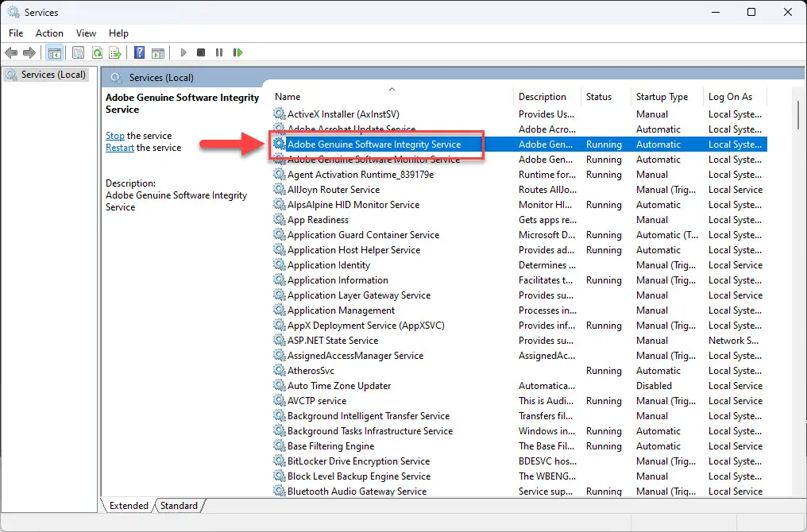Screen dimensions: 807x532
Task: Click the Back arrow toolbar icon
Action: click(x=11, y=52)
